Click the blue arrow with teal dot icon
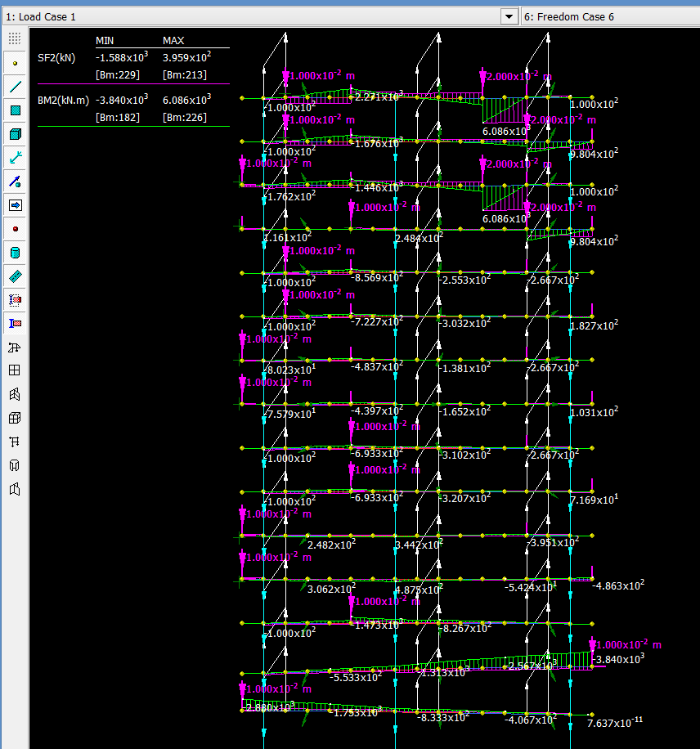The image size is (700, 749). pos(15,181)
